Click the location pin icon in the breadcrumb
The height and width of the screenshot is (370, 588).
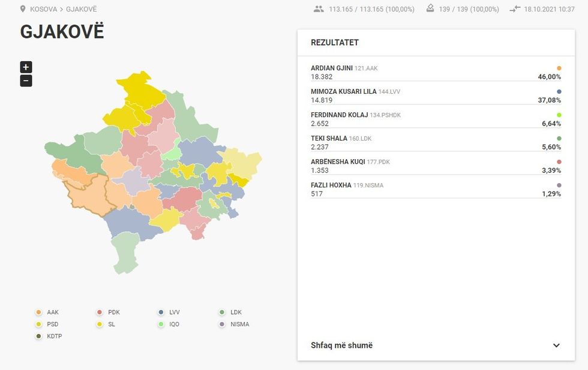click(x=23, y=8)
